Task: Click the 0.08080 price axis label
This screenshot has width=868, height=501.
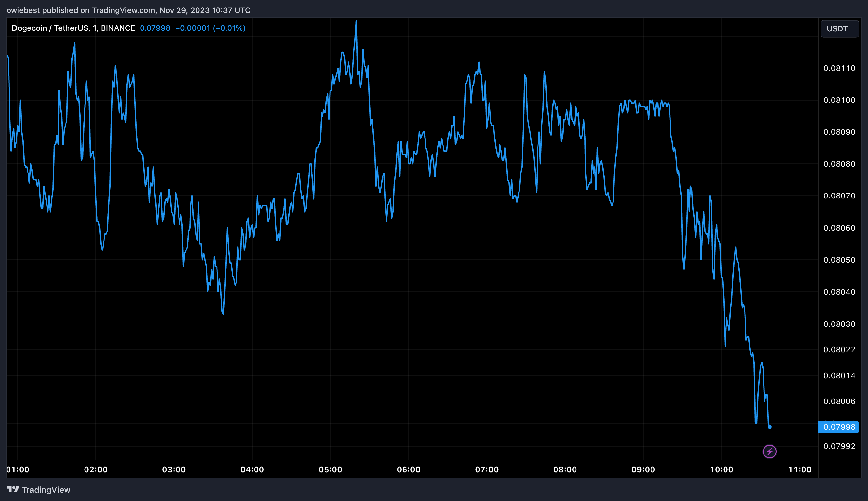Action: (x=839, y=164)
